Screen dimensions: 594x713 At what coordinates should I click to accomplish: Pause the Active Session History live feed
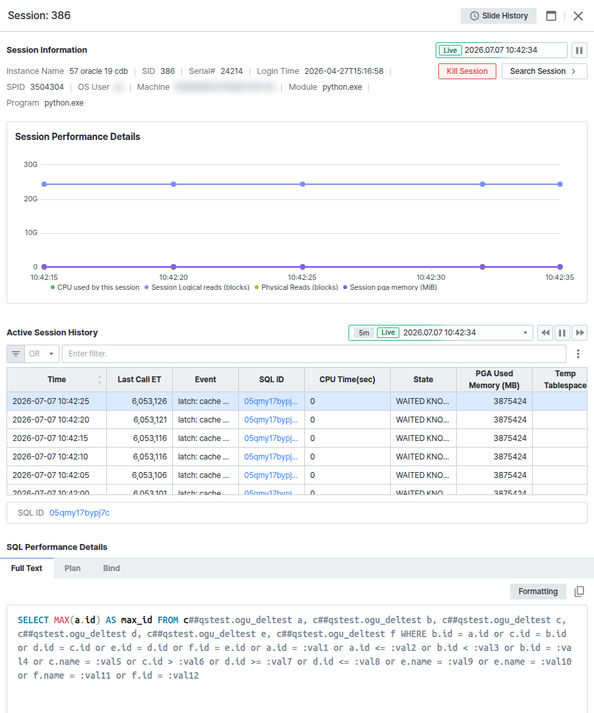click(562, 333)
